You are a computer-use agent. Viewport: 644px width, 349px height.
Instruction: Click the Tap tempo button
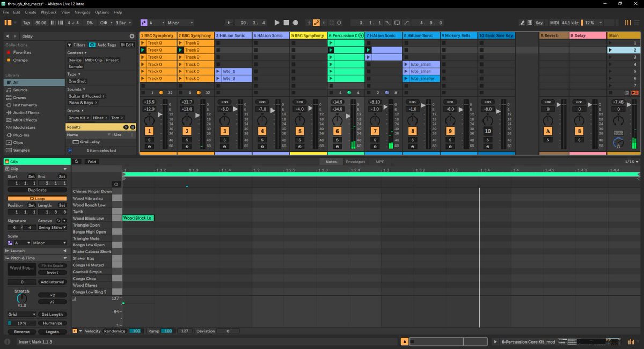[x=26, y=23]
